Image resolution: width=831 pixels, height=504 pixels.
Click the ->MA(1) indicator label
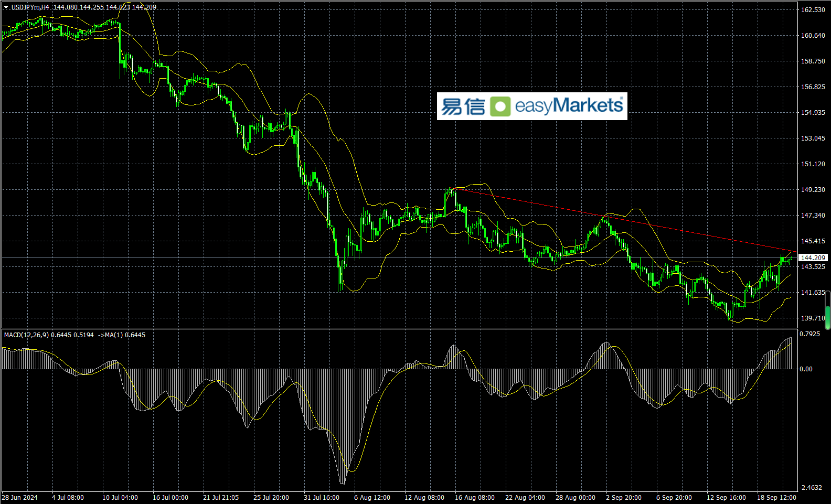click(110, 335)
